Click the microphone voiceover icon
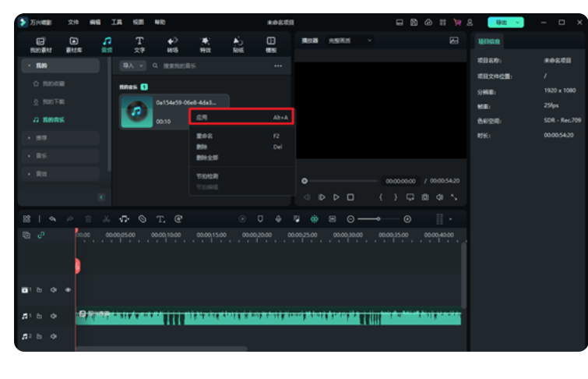Viewport: 588px width, 379px height. tap(278, 219)
